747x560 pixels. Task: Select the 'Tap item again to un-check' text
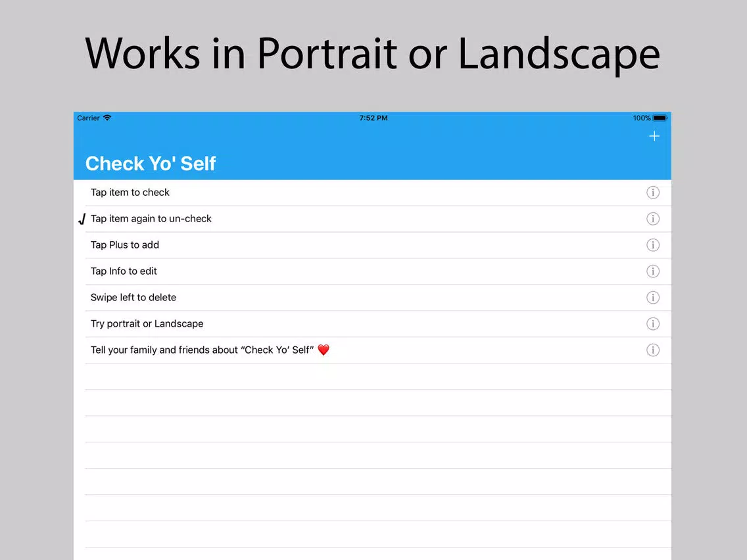pyautogui.click(x=151, y=219)
